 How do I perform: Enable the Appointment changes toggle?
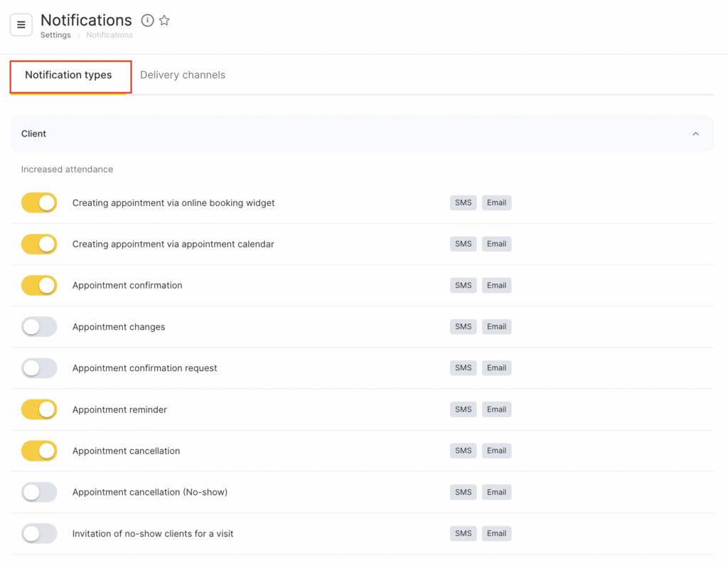pyautogui.click(x=39, y=327)
